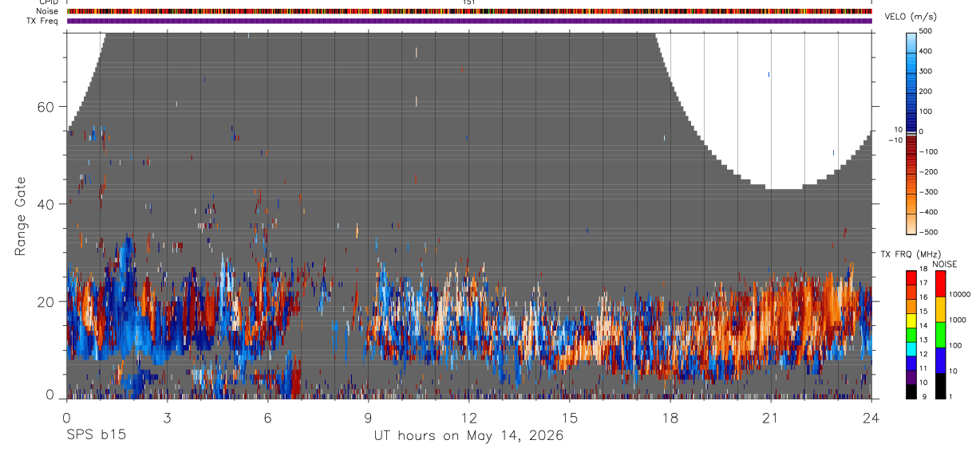This screenshot has width=980, height=452.
Task: Click the -400 tick on the velocity scale
Action: (929, 212)
